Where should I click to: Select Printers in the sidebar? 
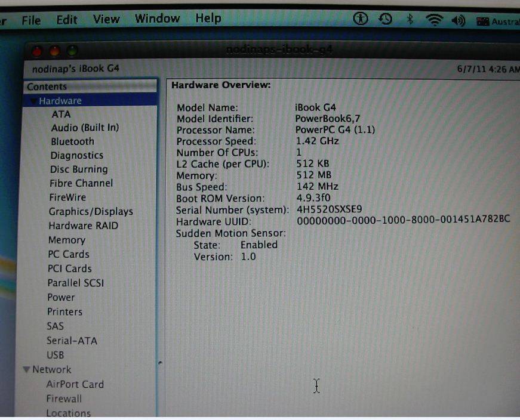(x=64, y=311)
